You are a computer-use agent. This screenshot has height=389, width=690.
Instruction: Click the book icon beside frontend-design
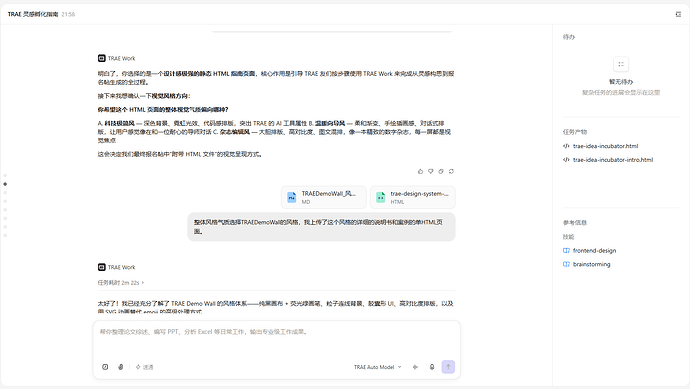566,250
